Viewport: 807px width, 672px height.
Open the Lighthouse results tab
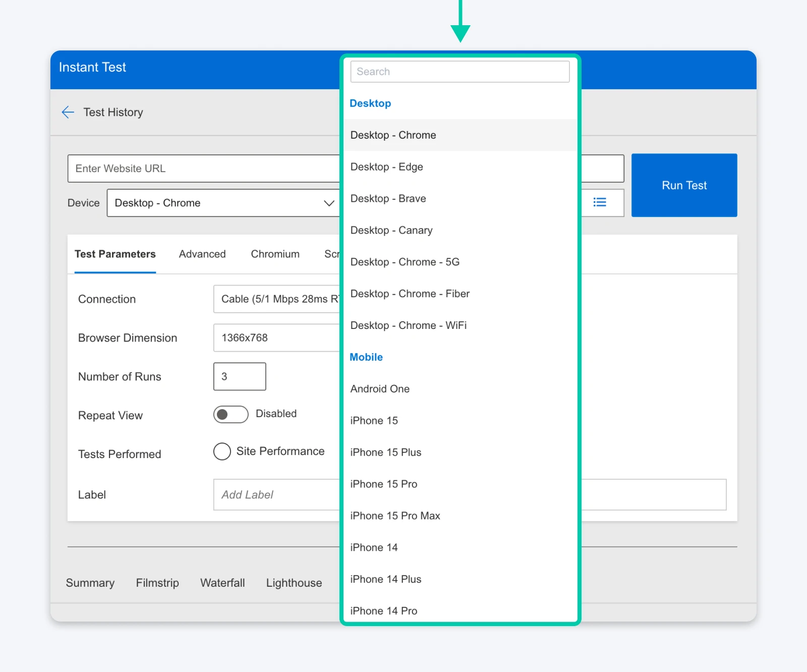(x=294, y=583)
